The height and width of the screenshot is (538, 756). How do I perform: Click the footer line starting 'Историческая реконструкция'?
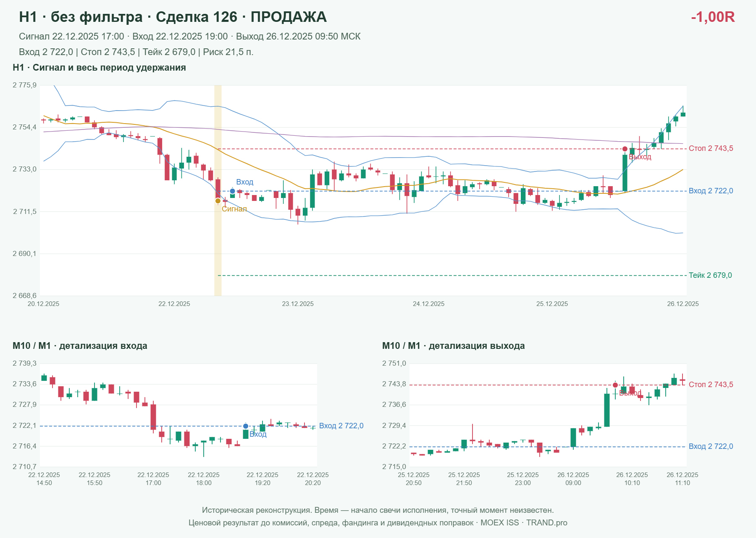[x=378, y=510]
